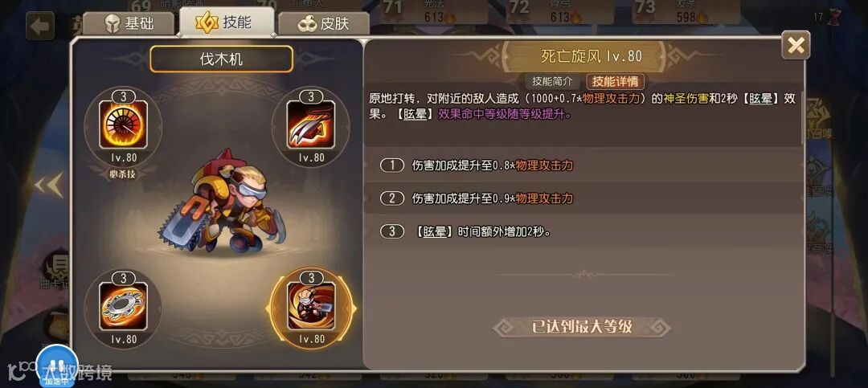Click the back arrow at top left

pyautogui.click(x=40, y=27)
